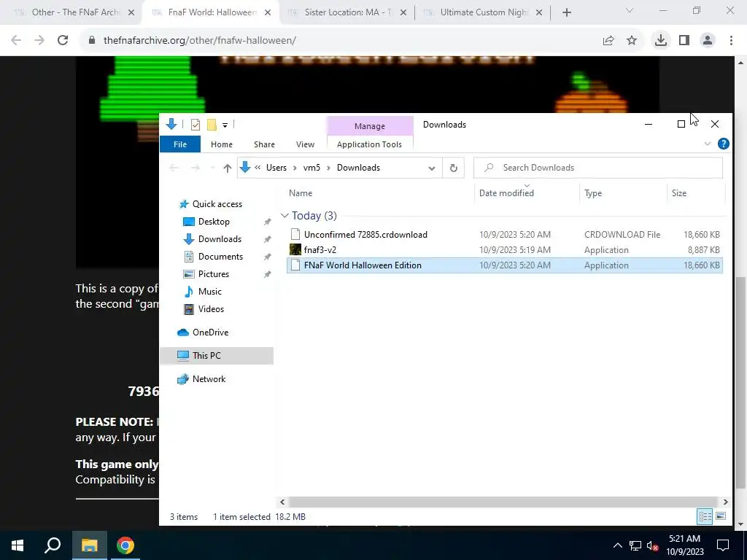Open the muted volume tray icon
This screenshot has height=560, width=747.
pyautogui.click(x=653, y=545)
